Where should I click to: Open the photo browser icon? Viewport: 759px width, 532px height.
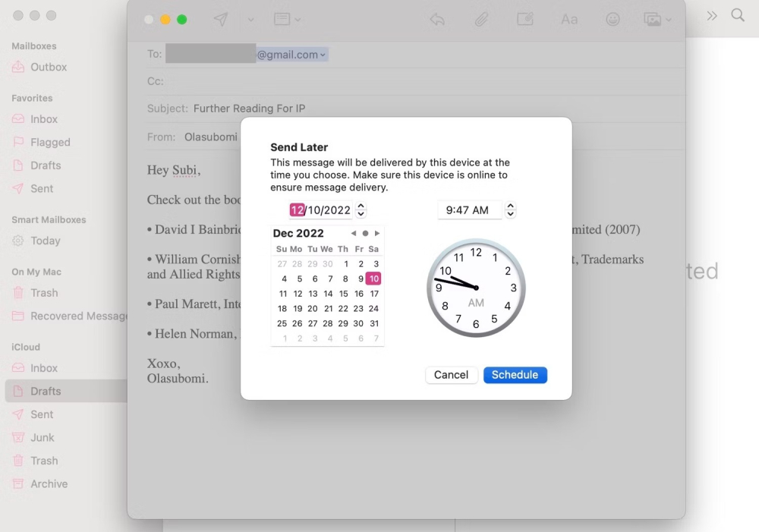tap(653, 19)
